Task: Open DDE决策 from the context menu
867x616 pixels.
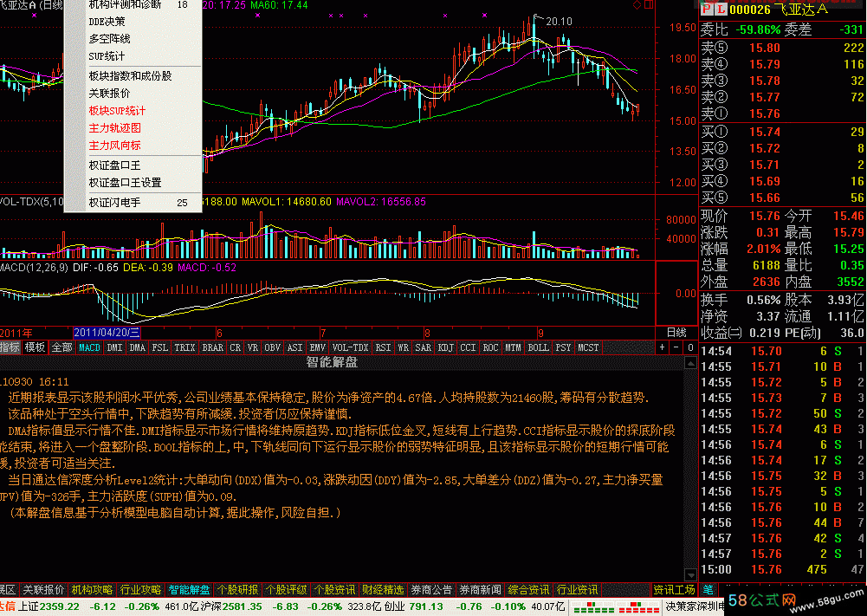Action: pyautogui.click(x=133, y=22)
